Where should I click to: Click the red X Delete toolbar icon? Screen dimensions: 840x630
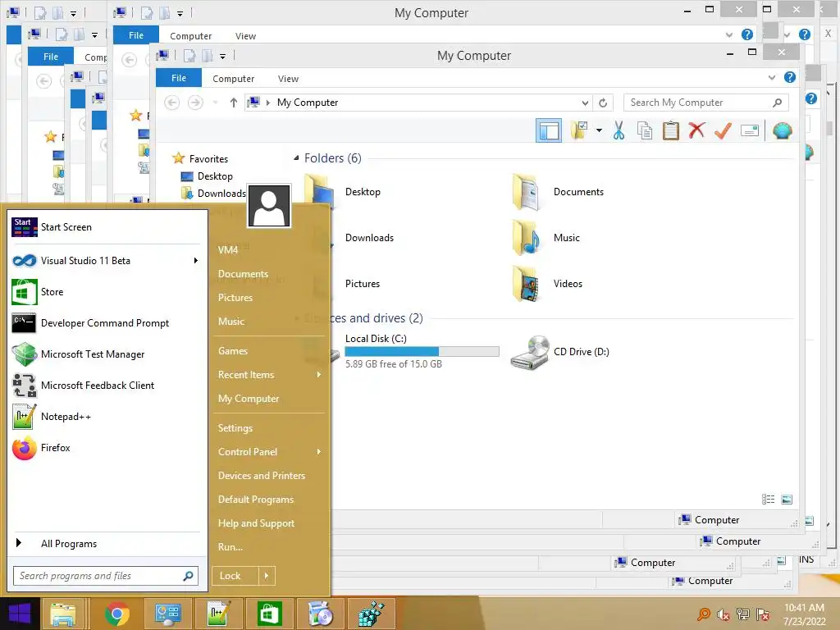click(x=696, y=130)
